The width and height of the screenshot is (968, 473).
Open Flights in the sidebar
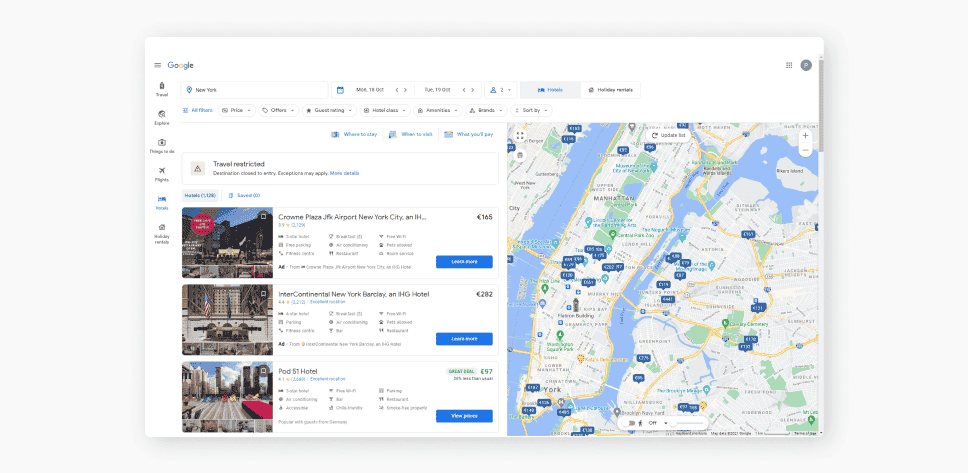click(x=162, y=175)
